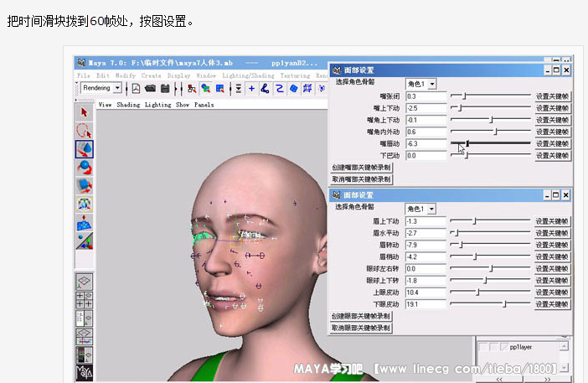This screenshot has height=383, width=588.
Task: Click Select by component type icon
Action: point(219,89)
